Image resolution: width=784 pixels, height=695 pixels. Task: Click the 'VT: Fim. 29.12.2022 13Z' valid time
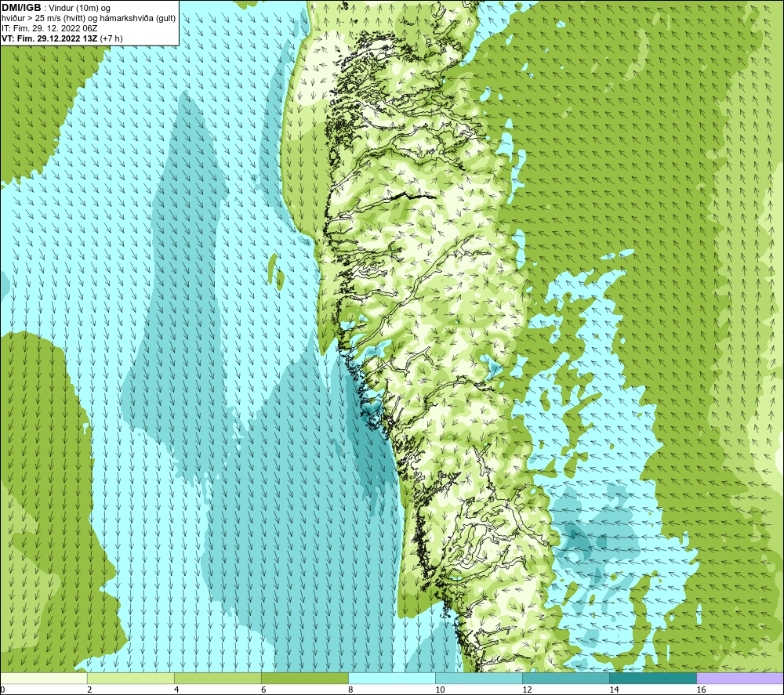pos(49,38)
